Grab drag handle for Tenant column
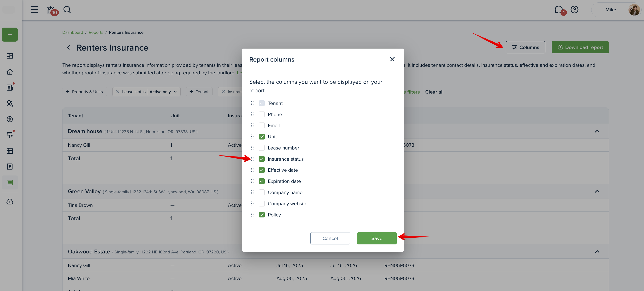The height and width of the screenshot is (291, 644). tap(252, 103)
